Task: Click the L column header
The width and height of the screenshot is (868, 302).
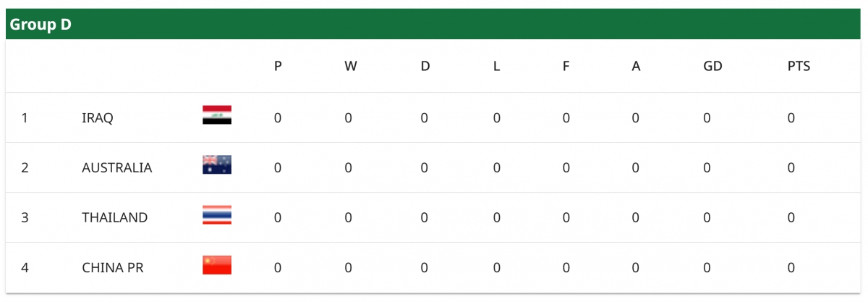Action: click(496, 67)
